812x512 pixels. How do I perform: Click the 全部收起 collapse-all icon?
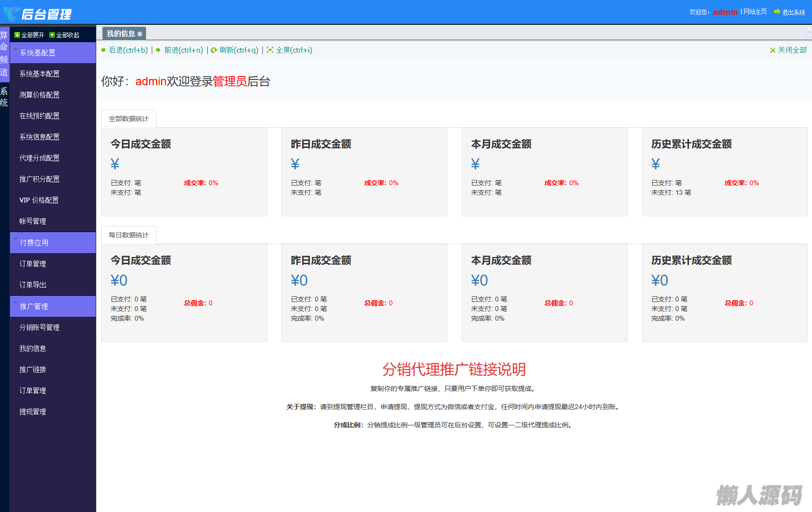[x=52, y=35]
